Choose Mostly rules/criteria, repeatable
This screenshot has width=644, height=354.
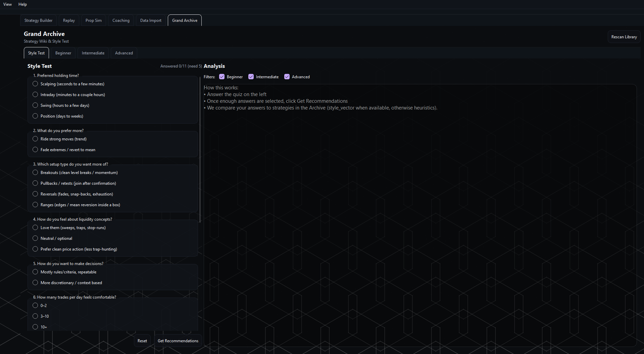(x=35, y=272)
